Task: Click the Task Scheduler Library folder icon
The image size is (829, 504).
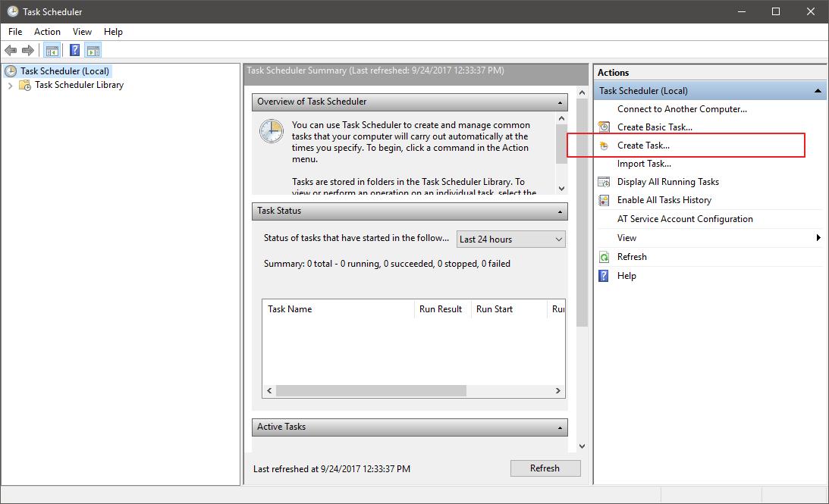Action: [25, 85]
